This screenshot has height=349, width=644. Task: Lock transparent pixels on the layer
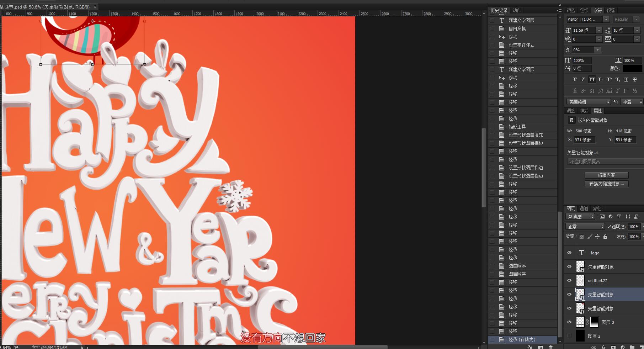point(581,237)
